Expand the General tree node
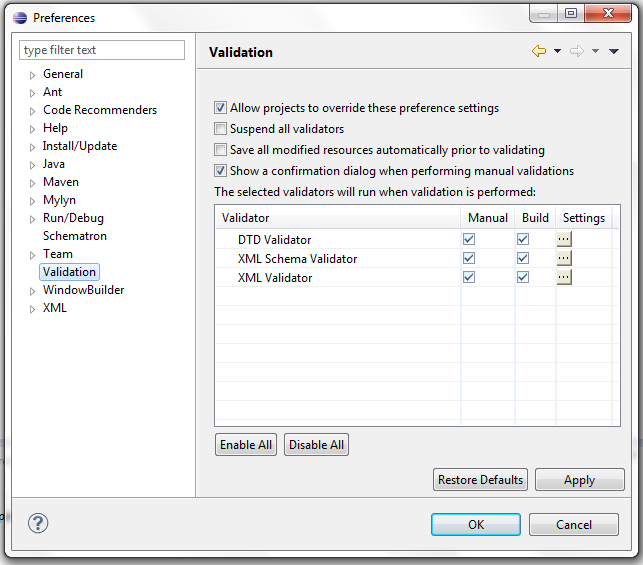643x565 pixels. pyautogui.click(x=32, y=75)
